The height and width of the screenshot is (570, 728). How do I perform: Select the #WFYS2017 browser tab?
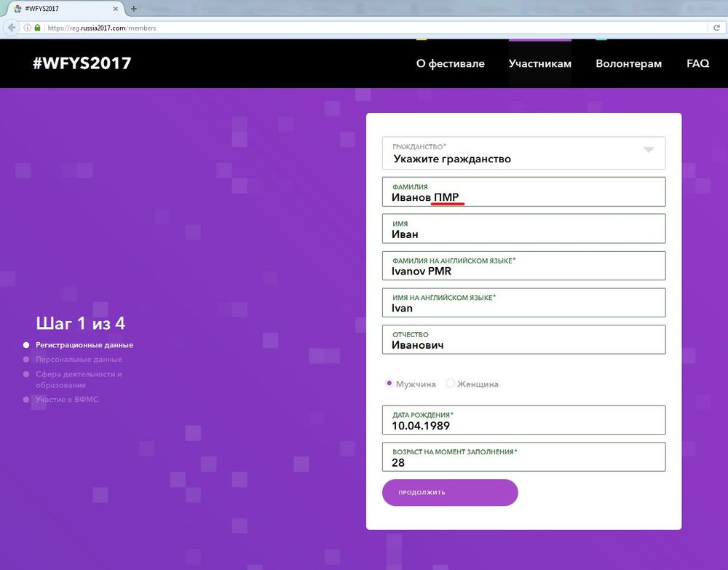(x=65, y=8)
